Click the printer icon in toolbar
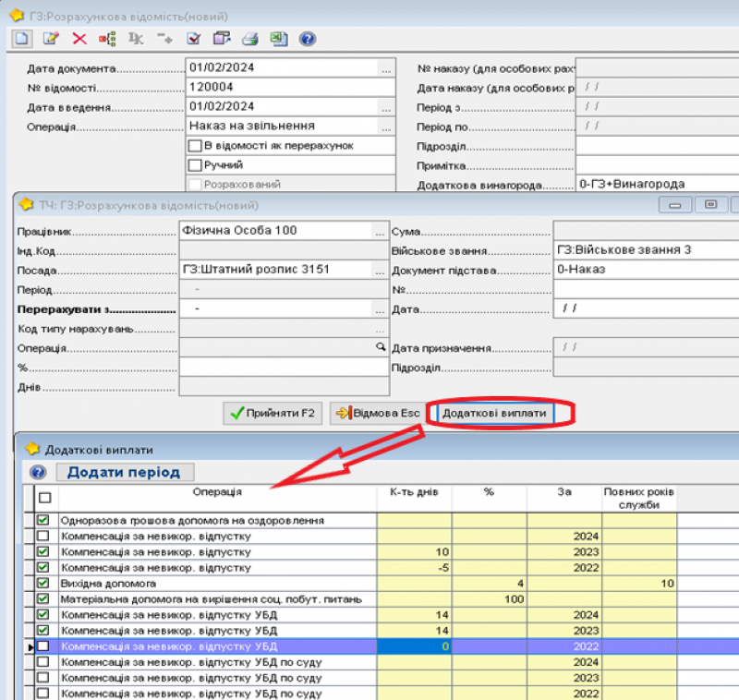Image resolution: width=739 pixels, height=700 pixels. click(x=248, y=39)
